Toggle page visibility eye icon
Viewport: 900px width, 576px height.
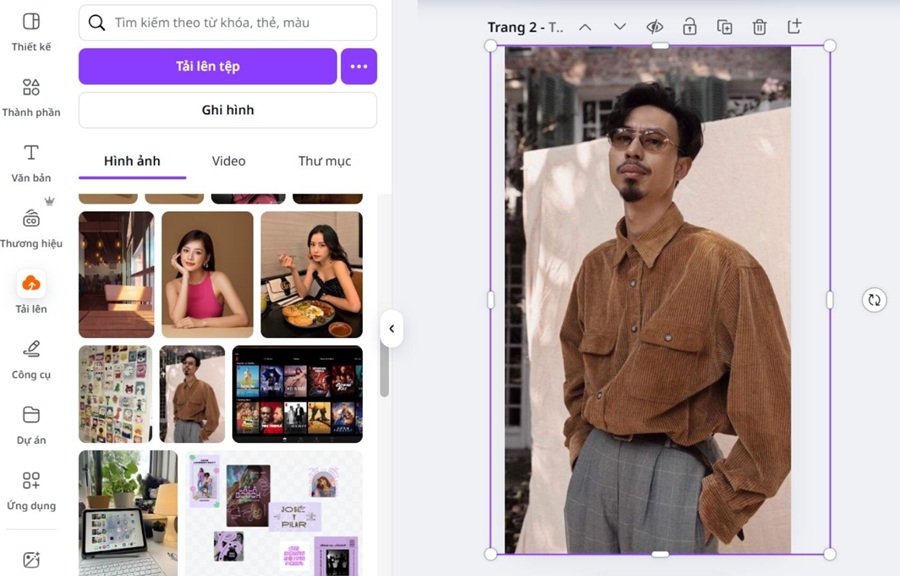[655, 27]
